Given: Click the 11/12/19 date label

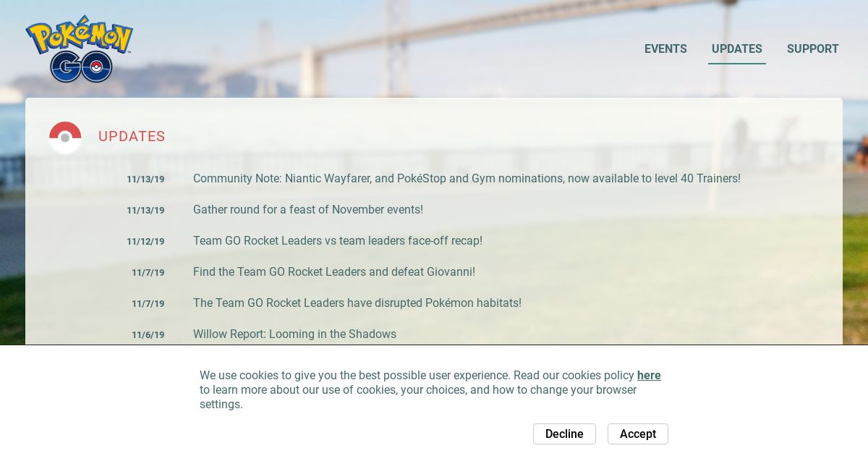Looking at the screenshot, I should coord(145,241).
